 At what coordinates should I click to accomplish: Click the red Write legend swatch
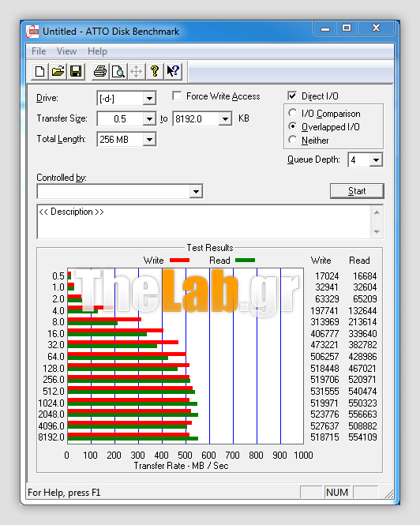pyautogui.click(x=179, y=261)
